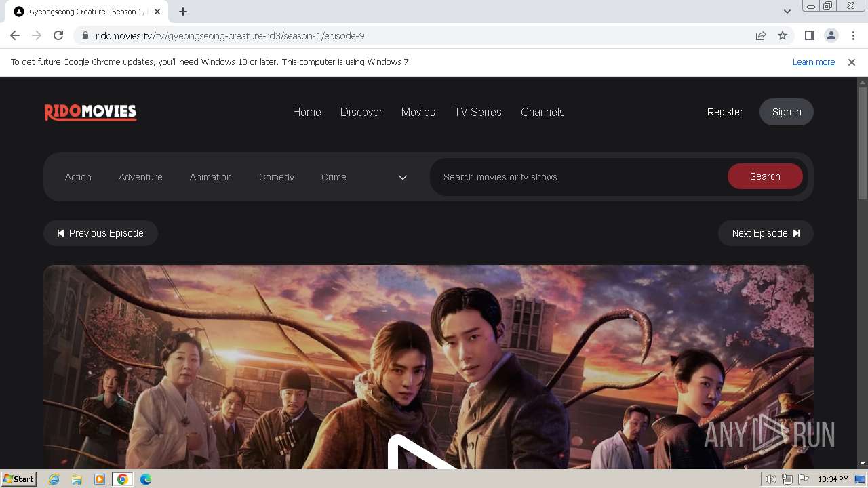The image size is (868, 488).
Task: Play the episode video
Action: click(424, 453)
